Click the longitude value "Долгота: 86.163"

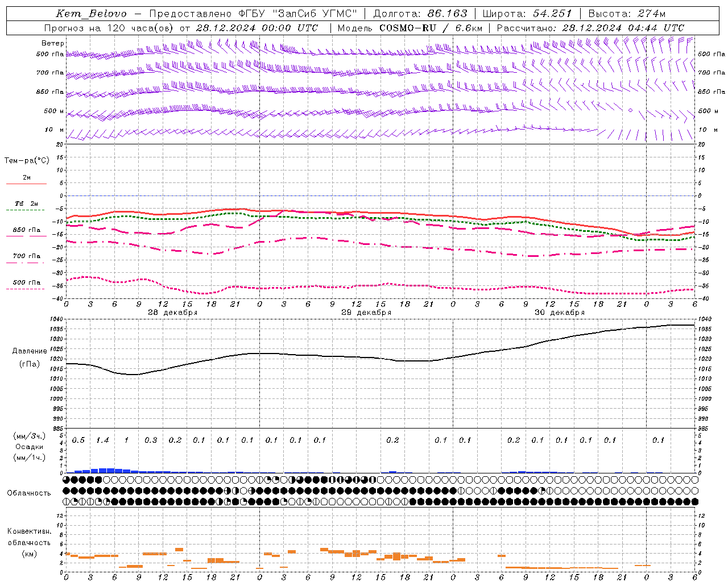pos(420,14)
